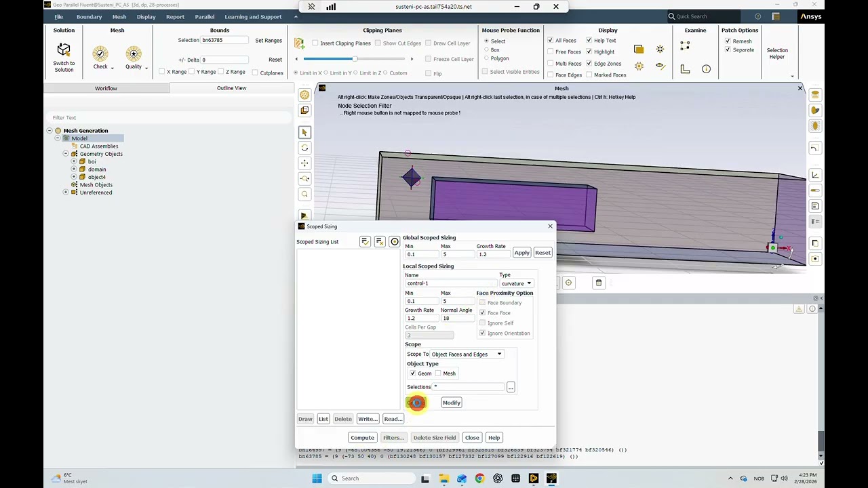Click the selections browse ... button
Image resolution: width=868 pixels, height=488 pixels.
pos(511,387)
